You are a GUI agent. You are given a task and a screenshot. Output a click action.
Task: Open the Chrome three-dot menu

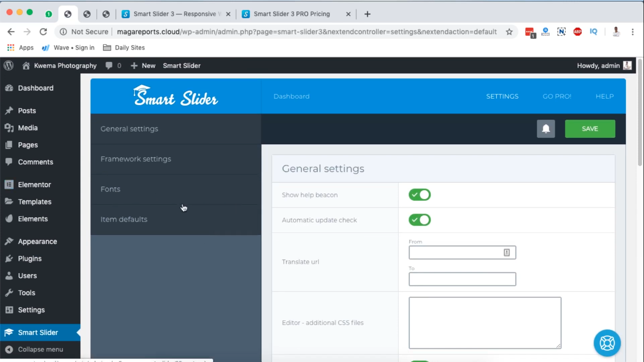(633, 32)
